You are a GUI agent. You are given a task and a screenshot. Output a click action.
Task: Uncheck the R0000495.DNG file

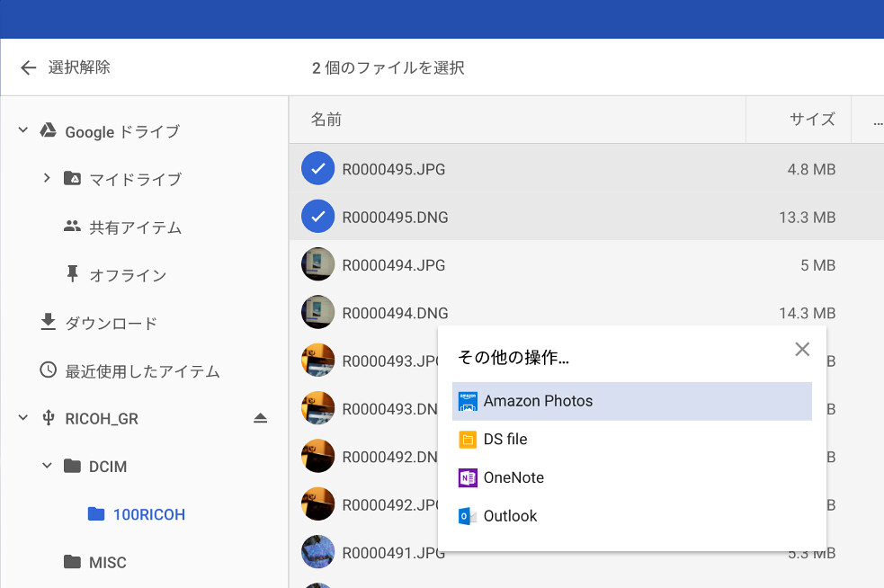click(317, 217)
